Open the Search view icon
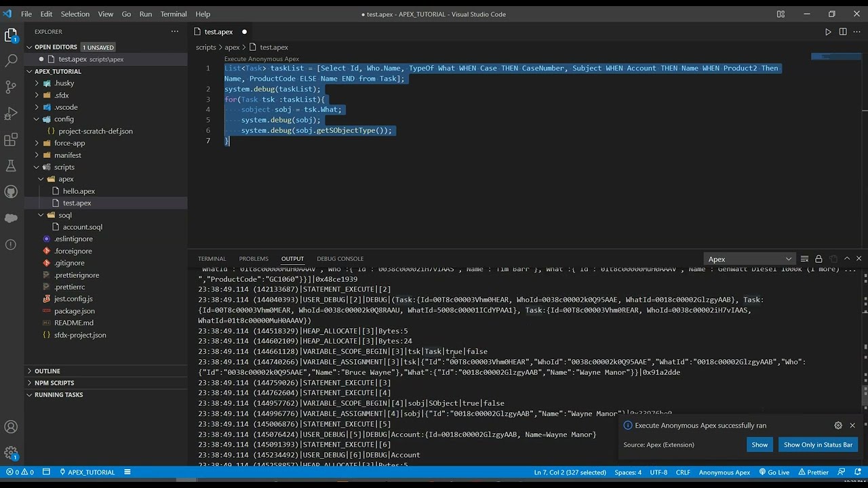Viewport: 868px width, 488px height. pos(11,61)
